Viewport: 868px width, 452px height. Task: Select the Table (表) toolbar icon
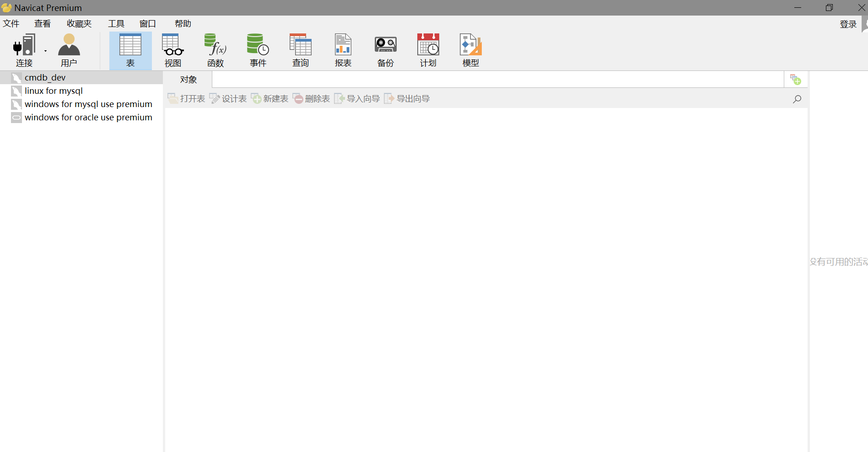tap(130, 50)
